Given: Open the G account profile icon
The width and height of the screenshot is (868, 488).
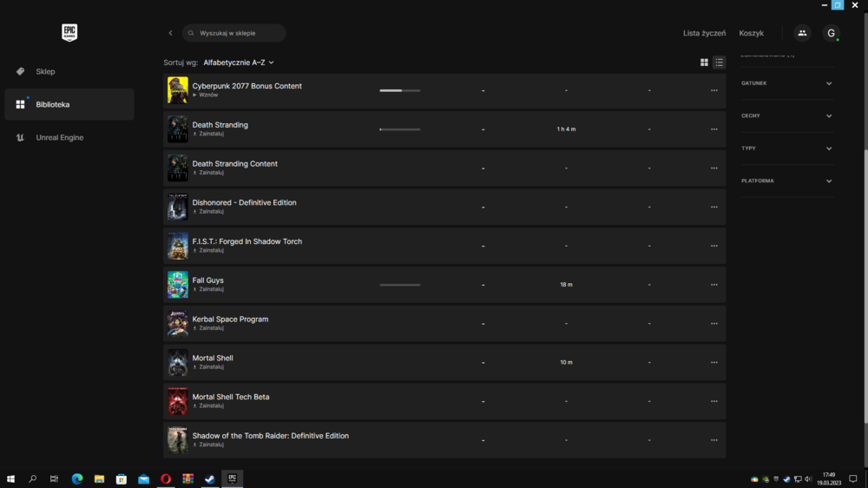Looking at the screenshot, I should (831, 33).
